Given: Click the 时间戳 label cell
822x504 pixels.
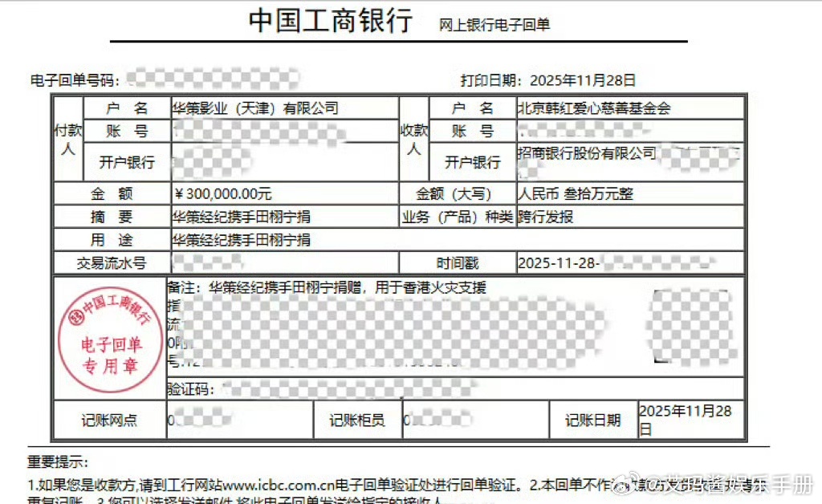Looking at the screenshot, I should (x=458, y=263).
